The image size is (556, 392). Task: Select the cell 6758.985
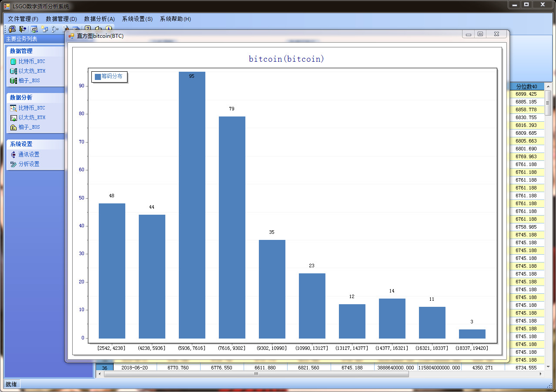tap(526, 227)
